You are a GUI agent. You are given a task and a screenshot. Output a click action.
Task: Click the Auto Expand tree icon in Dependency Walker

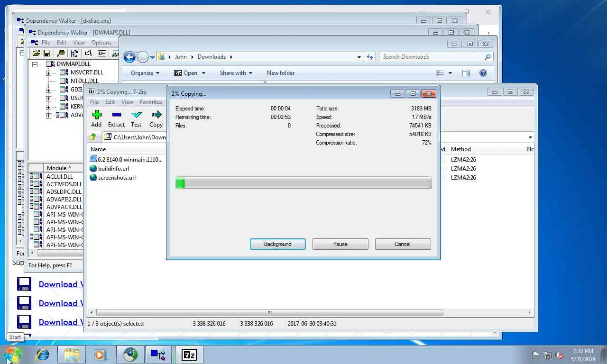pyautogui.click(x=74, y=54)
